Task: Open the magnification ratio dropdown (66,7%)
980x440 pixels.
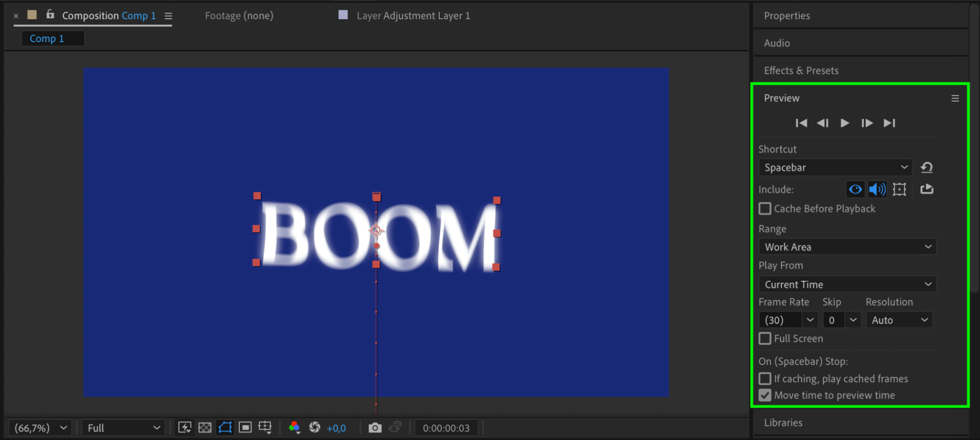Action: point(40,428)
